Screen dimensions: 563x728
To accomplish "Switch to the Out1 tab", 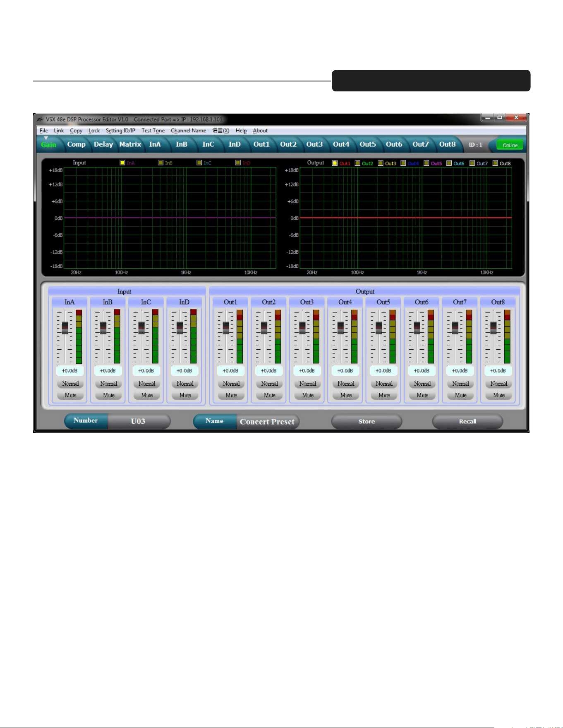I will [261, 145].
